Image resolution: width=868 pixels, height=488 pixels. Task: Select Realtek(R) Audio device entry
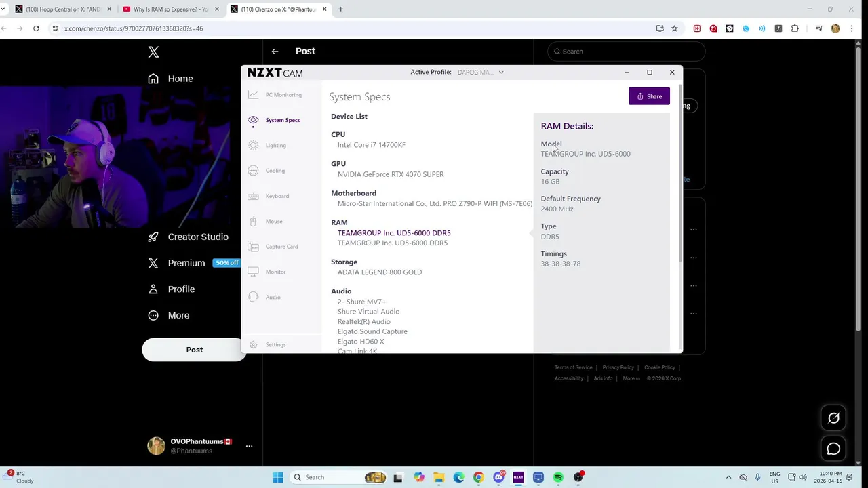point(364,321)
